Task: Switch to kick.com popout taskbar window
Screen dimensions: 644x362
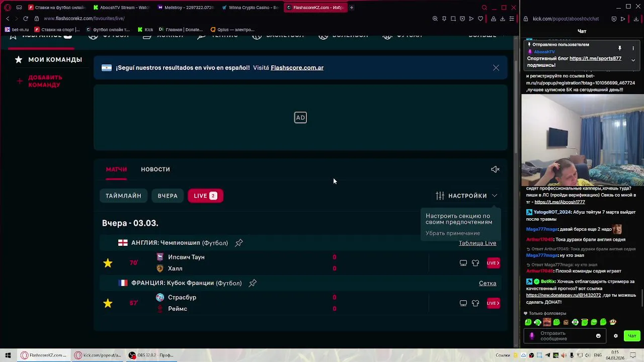Action: [x=98, y=355]
